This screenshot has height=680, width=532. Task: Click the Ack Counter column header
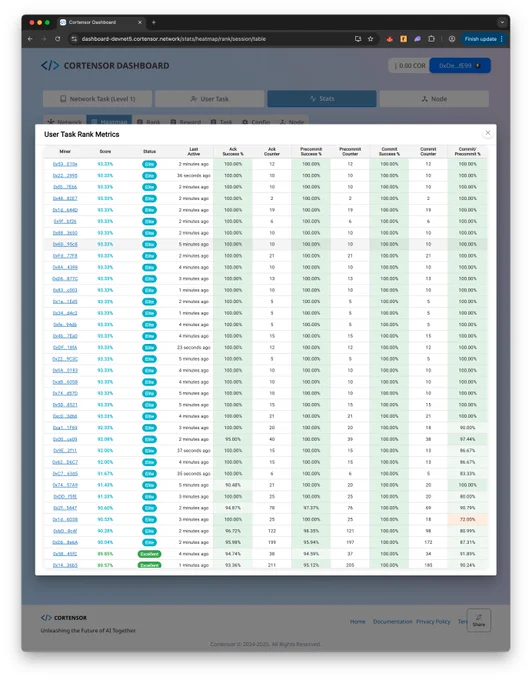tap(272, 151)
